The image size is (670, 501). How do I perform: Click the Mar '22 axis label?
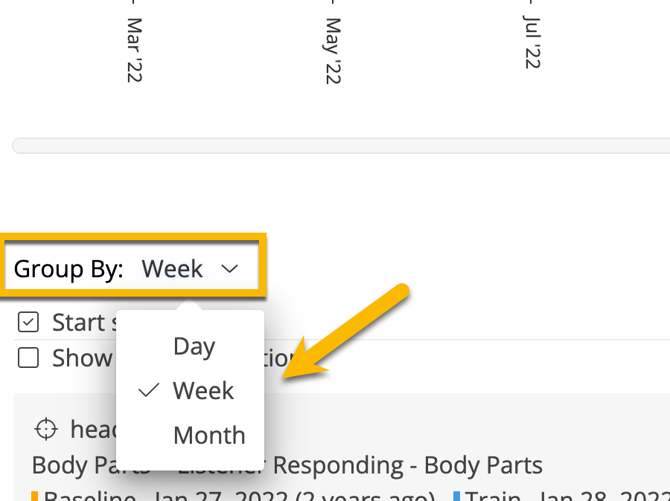[x=134, y=50]
